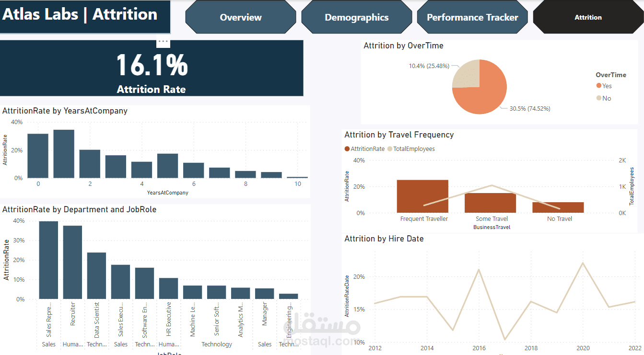Click the '10.4% (25.48%)' pie label
The width and height of the screenshot is (644, 355).
(x=429, y=66)
